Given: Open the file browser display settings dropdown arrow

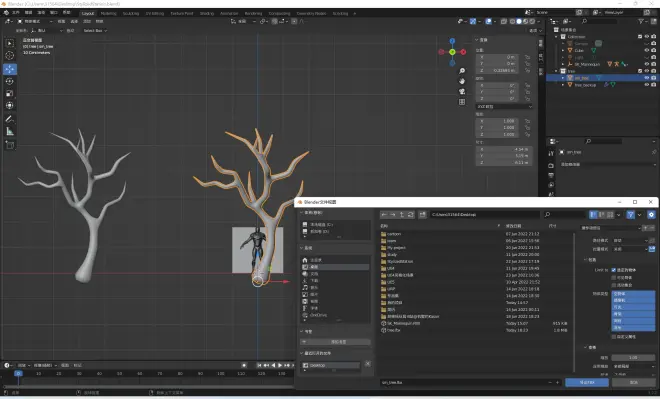Looking at the screenshot, I should 618,215.
